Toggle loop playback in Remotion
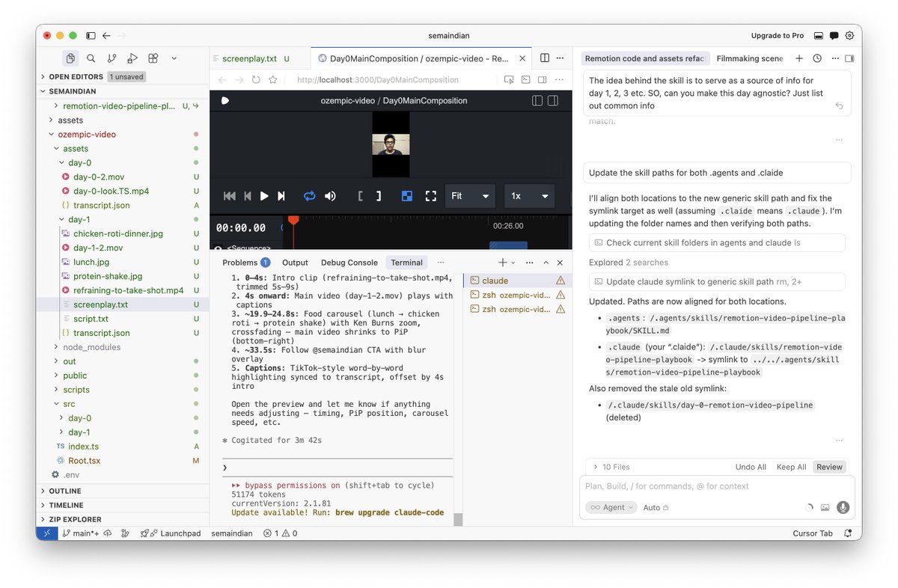The height and width of the screenshot is (588, 898). click(x=309, y=196)
